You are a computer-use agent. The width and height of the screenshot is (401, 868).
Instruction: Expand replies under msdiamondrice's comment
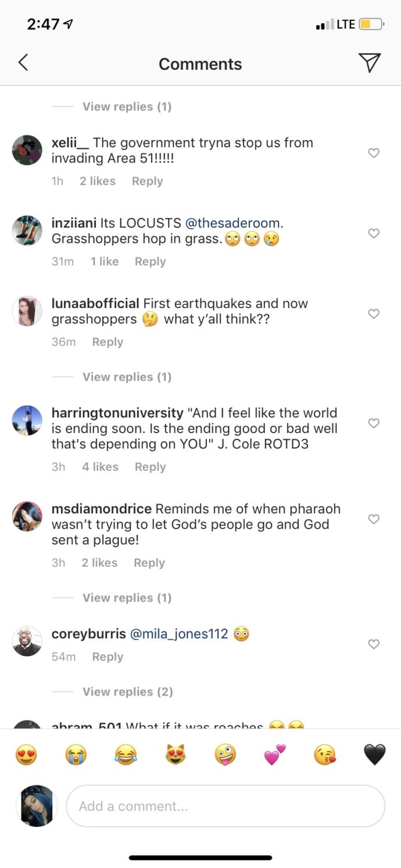click(x=127, y=598)
